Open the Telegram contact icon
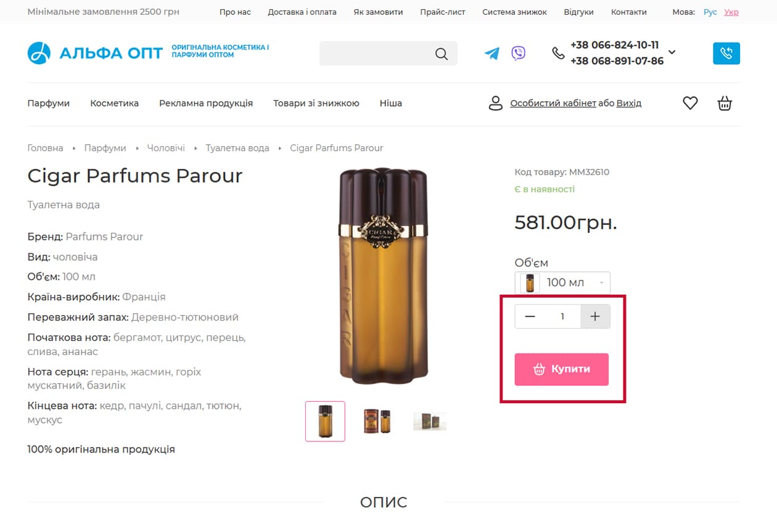This screenshot has height=532, width=777. tap(492, 54)
